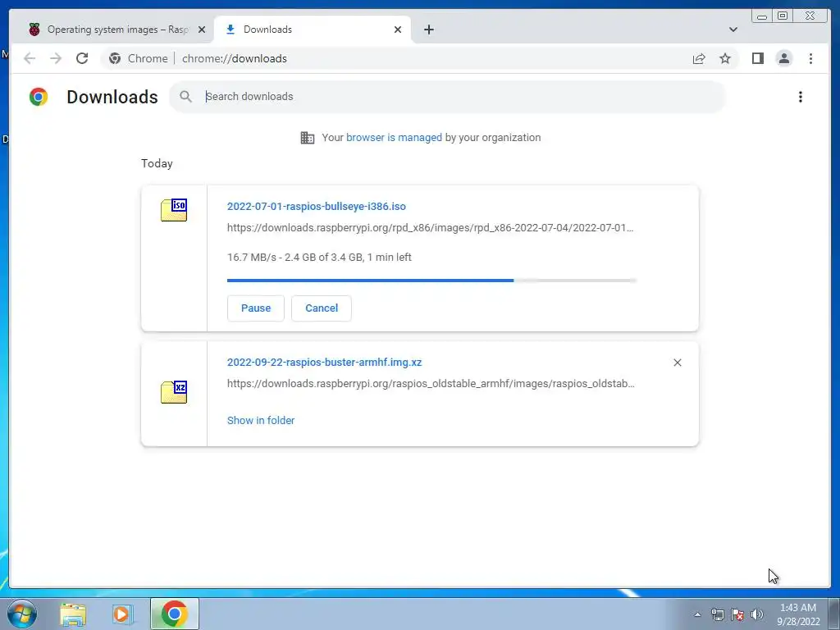Image resolution: width=840 pixels, height=630 pixels.
Task: Expand the tab search chevron
Action: tap(733, 30)
